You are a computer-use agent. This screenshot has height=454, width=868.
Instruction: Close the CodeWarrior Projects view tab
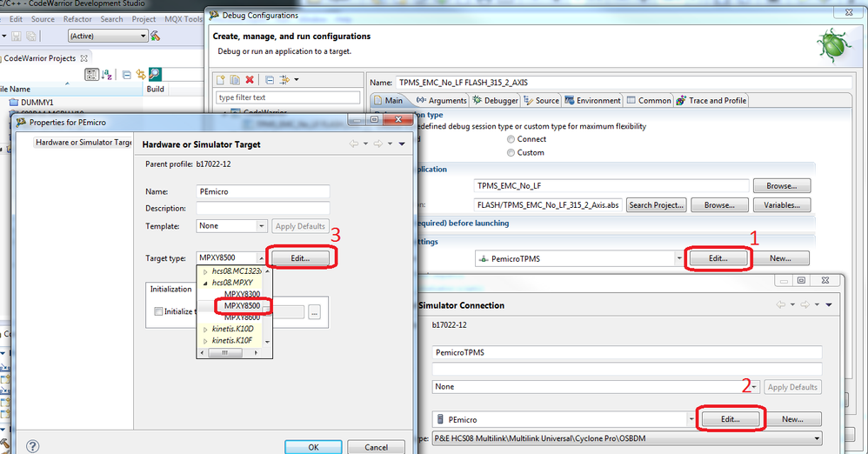coord(84,58)
